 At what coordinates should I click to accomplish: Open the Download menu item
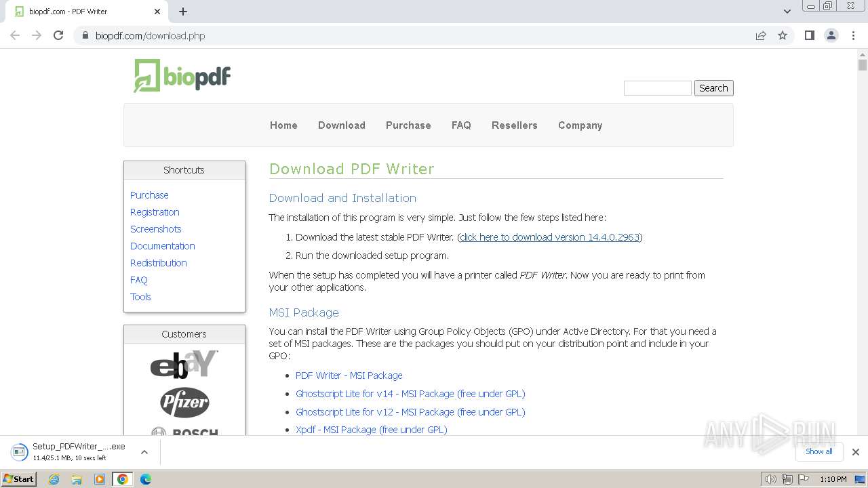tap(342, 125)
